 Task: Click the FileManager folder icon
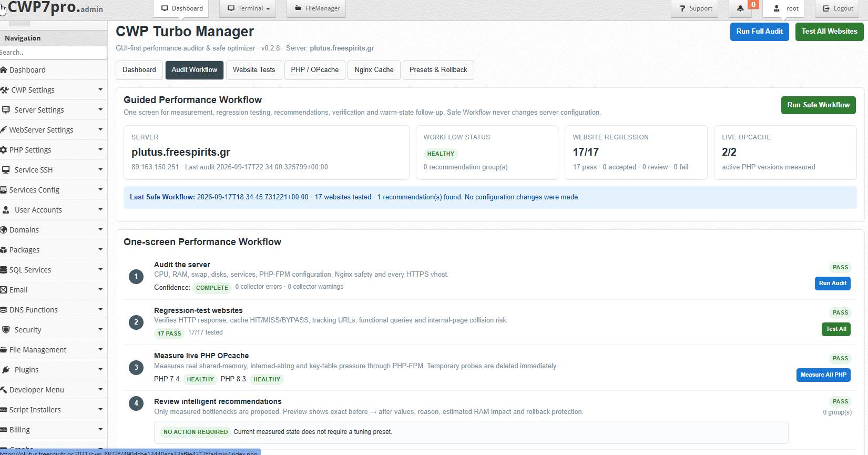pyautogui.click(x=298, y=8)
